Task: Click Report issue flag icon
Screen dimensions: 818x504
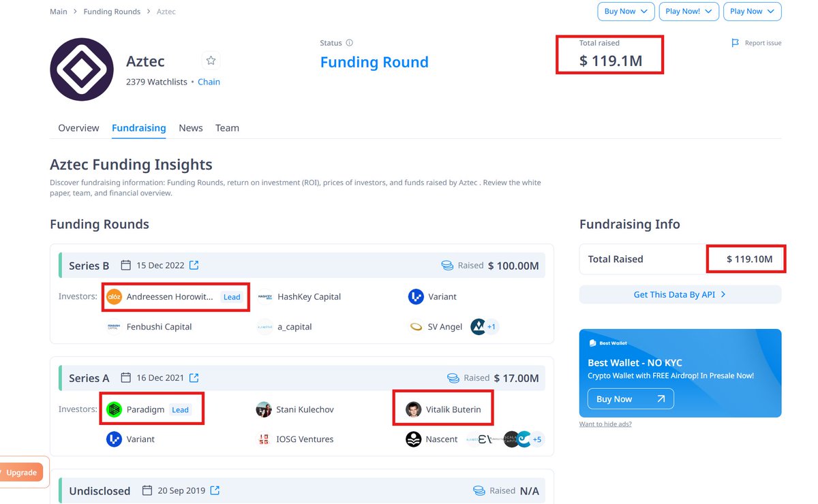Action: (735, 43)
